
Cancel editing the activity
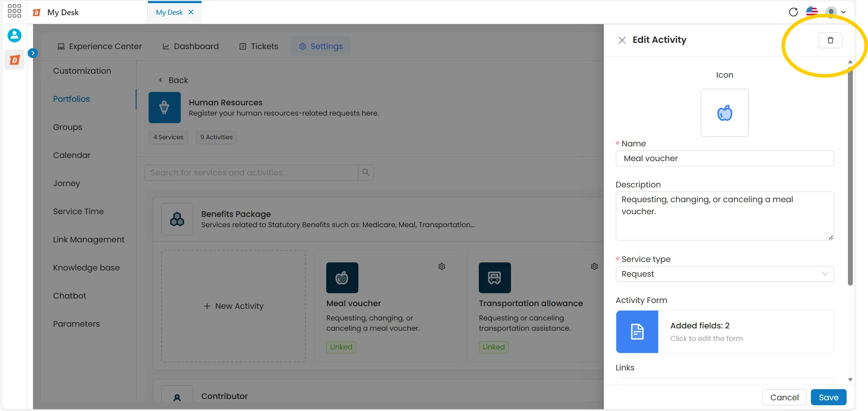[784, 397]
